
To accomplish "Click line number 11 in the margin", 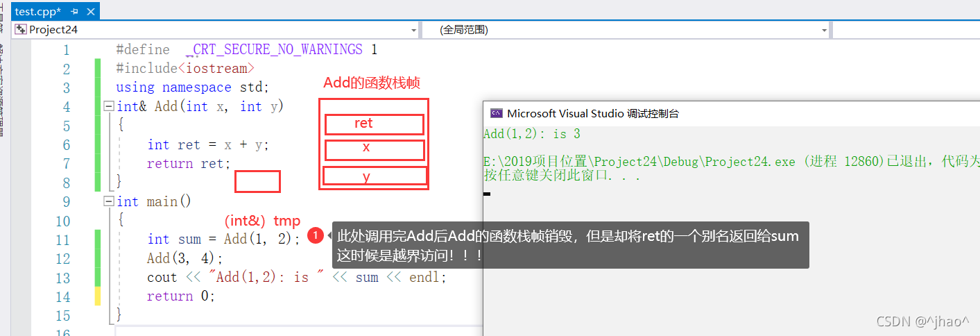I will [62, 240].
